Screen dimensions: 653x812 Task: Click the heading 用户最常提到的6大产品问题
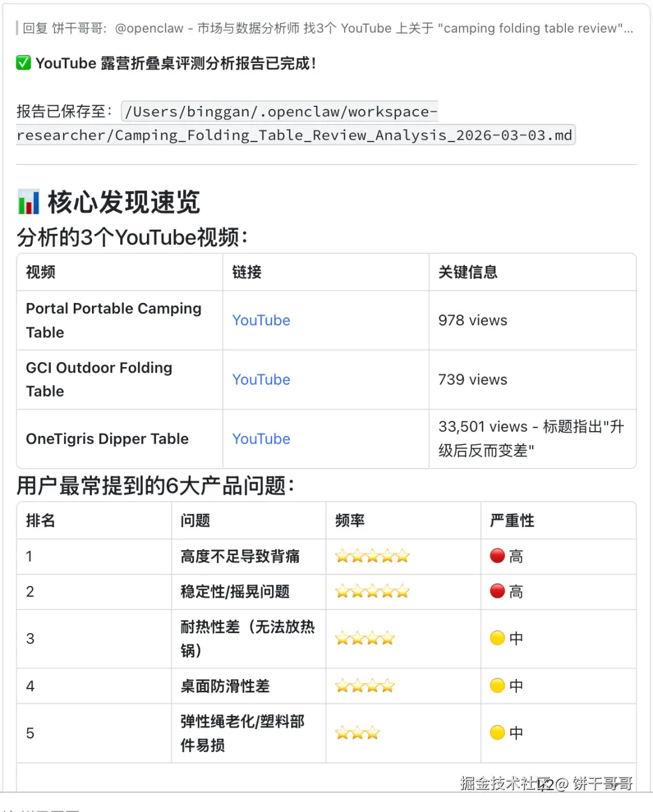pyautogui.click(x=155, y=486)
